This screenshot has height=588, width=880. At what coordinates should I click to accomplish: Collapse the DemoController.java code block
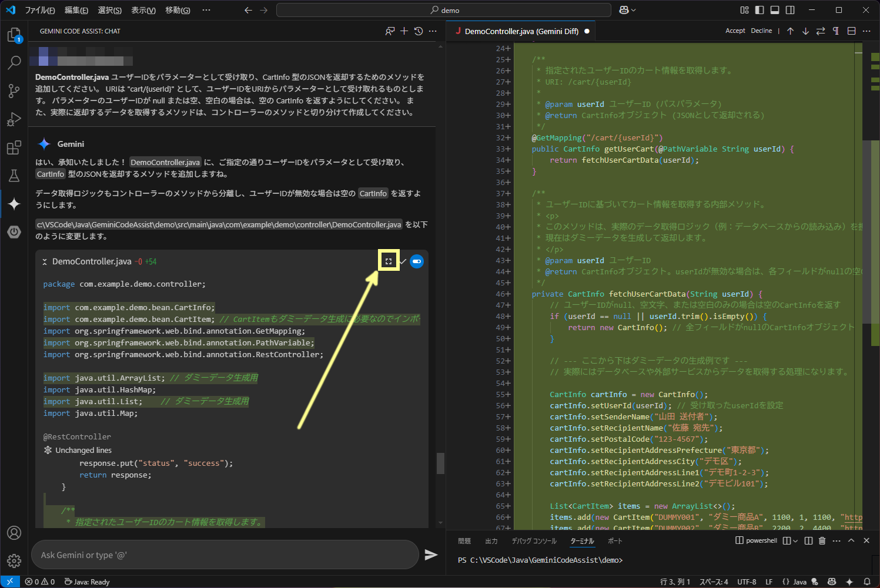click(x=45, y=261)
